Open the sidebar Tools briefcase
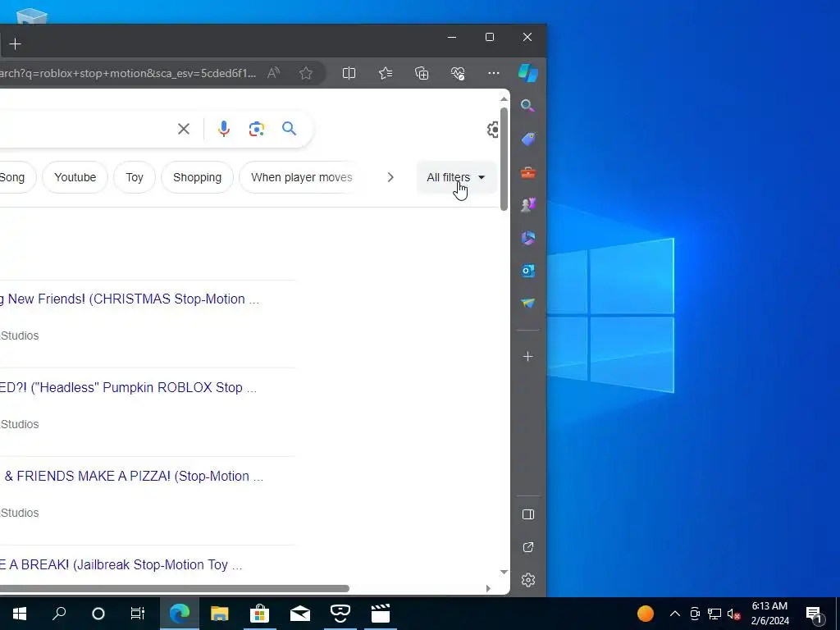This screenshot has width=840, height=630. [527, 172]
